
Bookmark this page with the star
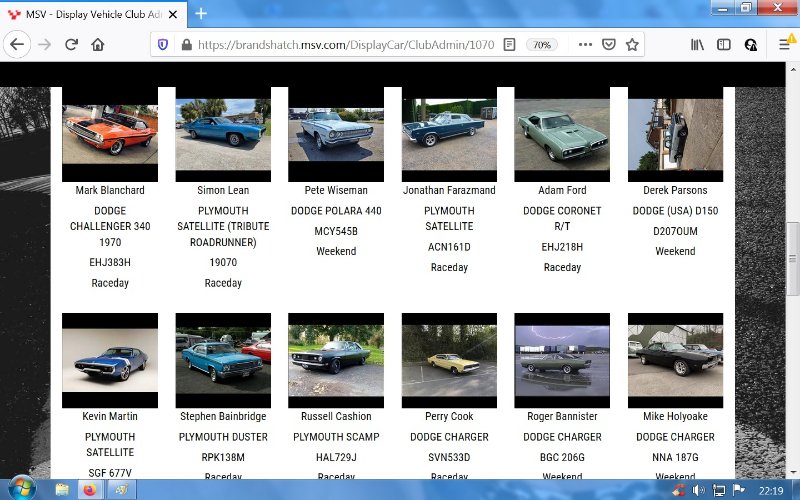pos(632,45)
